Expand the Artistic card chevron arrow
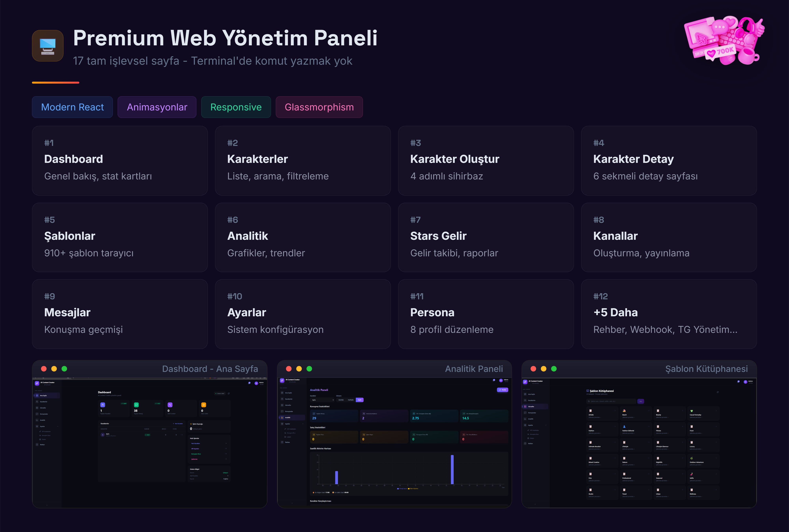The image size is (789, 532). 615,411
